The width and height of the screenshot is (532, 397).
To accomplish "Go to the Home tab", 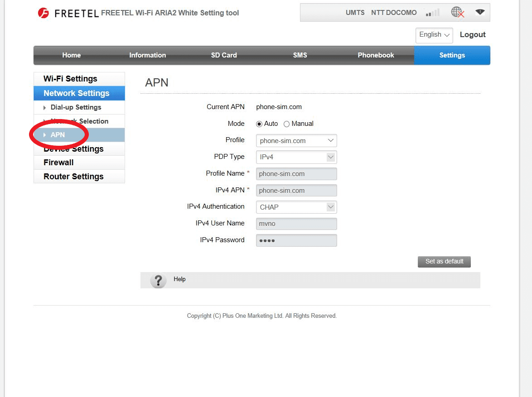I will pyautogui.click(x=71, y=55).
